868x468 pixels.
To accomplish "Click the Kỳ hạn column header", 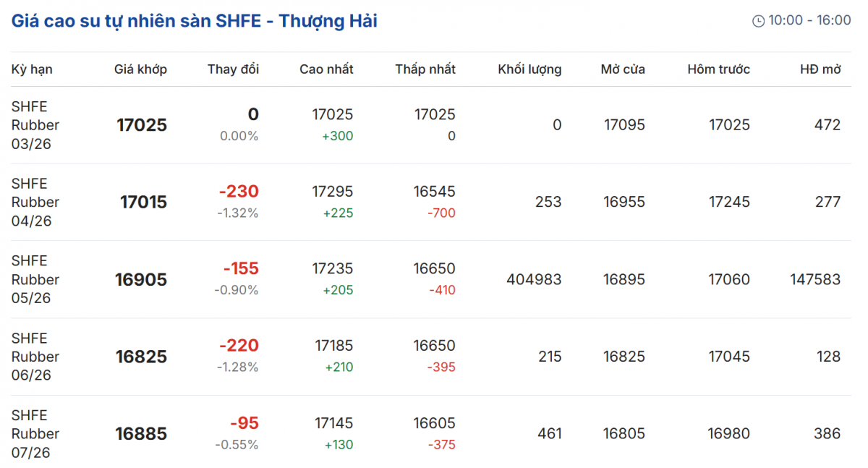I will click(32, 69).
